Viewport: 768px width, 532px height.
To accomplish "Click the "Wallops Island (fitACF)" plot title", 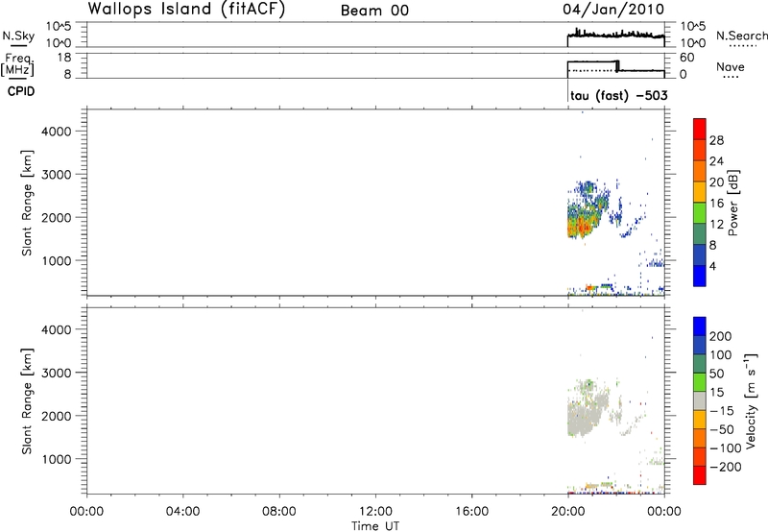I will [x=186, y=10].
